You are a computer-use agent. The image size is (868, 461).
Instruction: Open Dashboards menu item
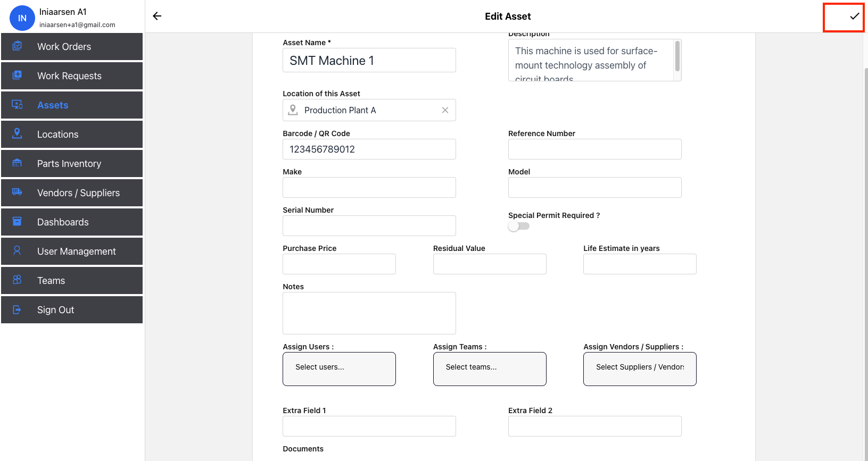[72, 222]
